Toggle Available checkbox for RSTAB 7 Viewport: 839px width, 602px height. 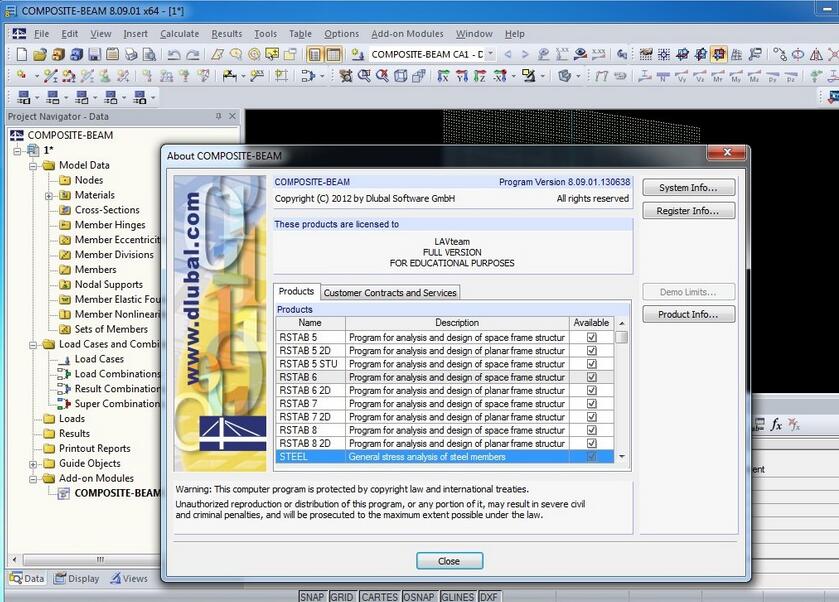591,403
